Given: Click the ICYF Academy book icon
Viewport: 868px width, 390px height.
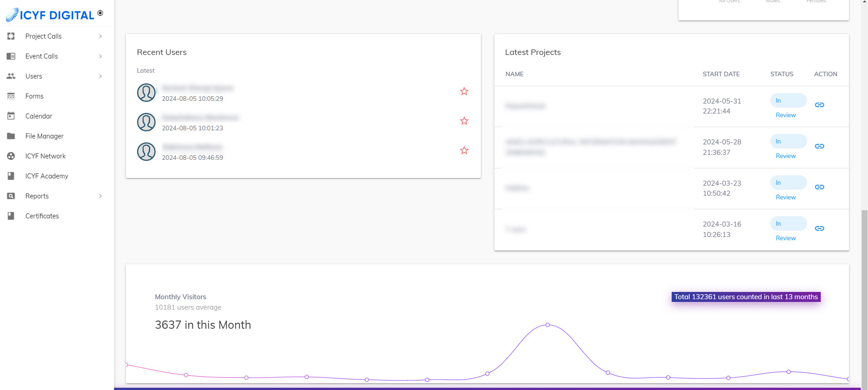Looking at the screenshot, I should (x=11, y=176).
